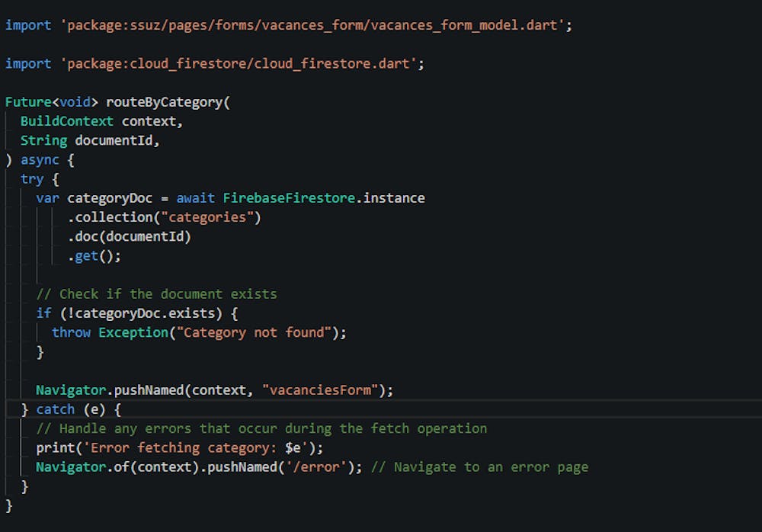Image resolution: width=762 pixels, height=532 pixels.
Task: Click the categoryDoc variable declaration
Action: (94, 198)
